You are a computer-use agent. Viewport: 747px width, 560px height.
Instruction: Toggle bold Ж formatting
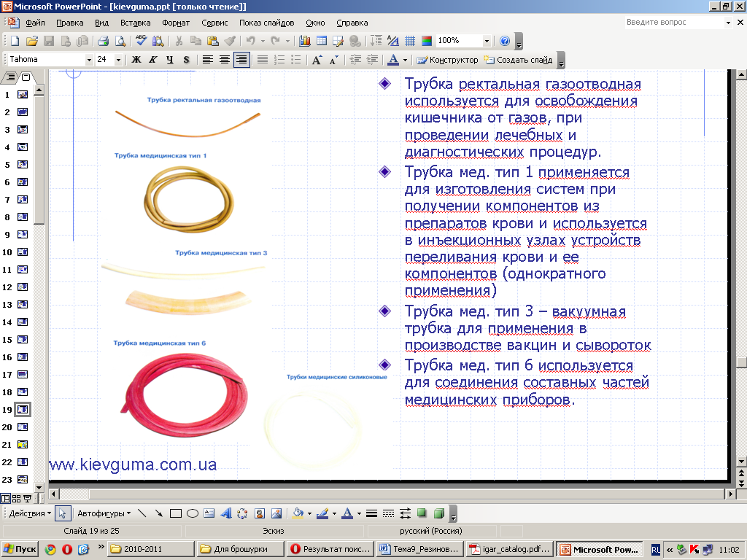[136, 60]
